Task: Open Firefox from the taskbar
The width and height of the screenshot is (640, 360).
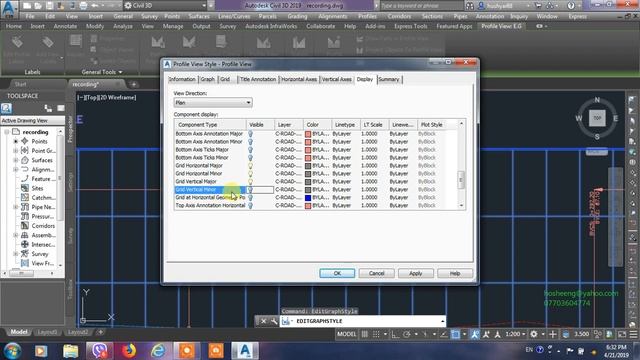Action: click(129, 351)
